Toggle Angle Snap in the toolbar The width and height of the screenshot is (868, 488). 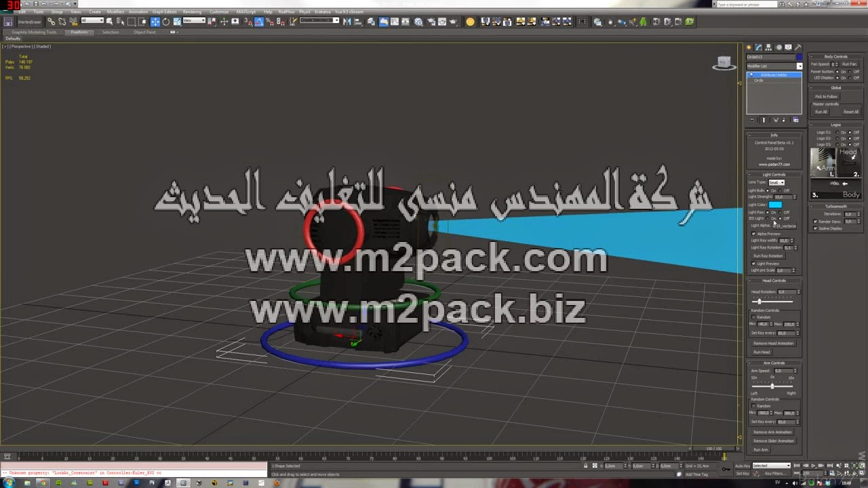tap(259, 22)
